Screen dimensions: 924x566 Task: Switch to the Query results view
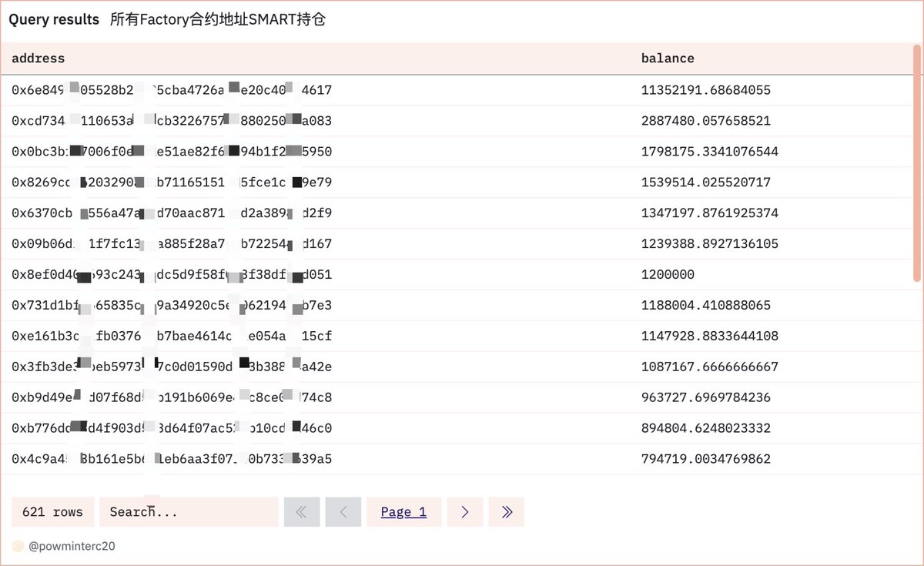click(54, 19)
